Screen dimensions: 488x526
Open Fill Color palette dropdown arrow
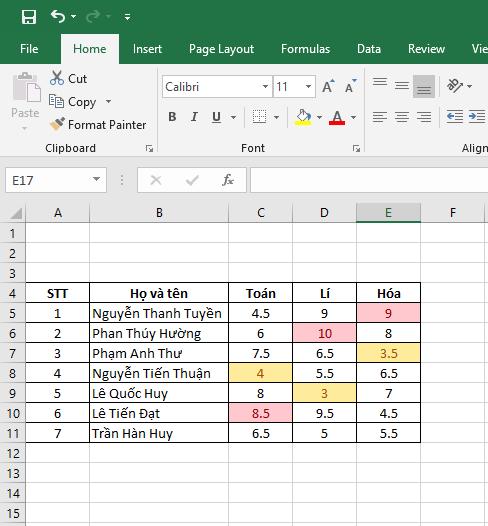(319, 117)
